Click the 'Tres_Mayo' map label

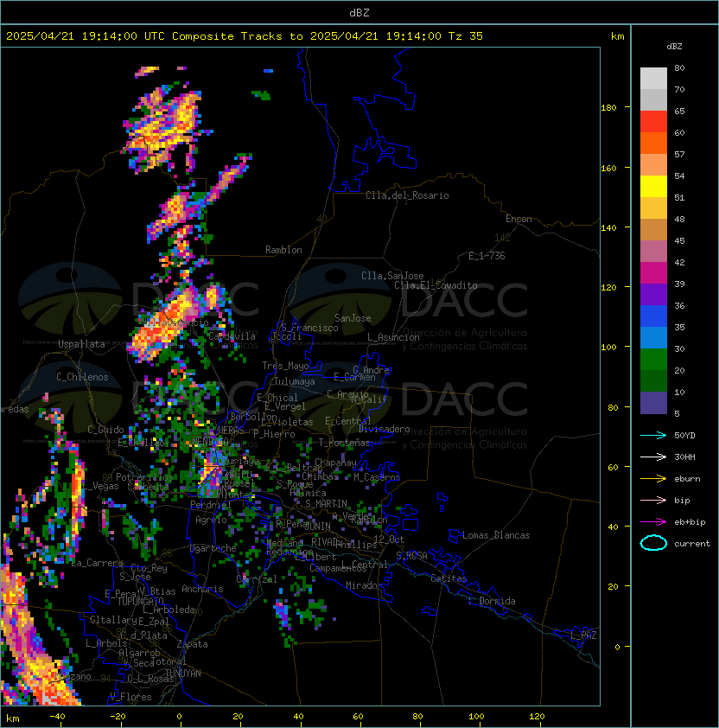(285, 366)
